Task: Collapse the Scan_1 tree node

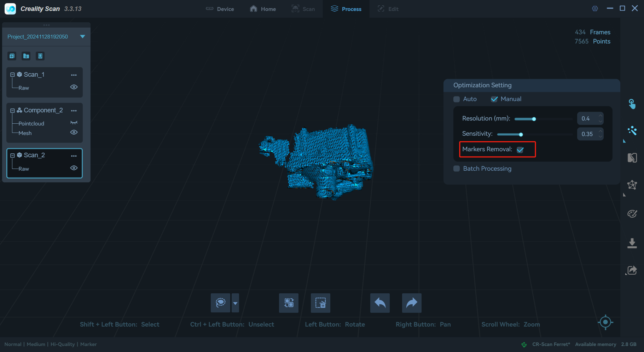Action: pyautogui.click(x=12, y=75)
